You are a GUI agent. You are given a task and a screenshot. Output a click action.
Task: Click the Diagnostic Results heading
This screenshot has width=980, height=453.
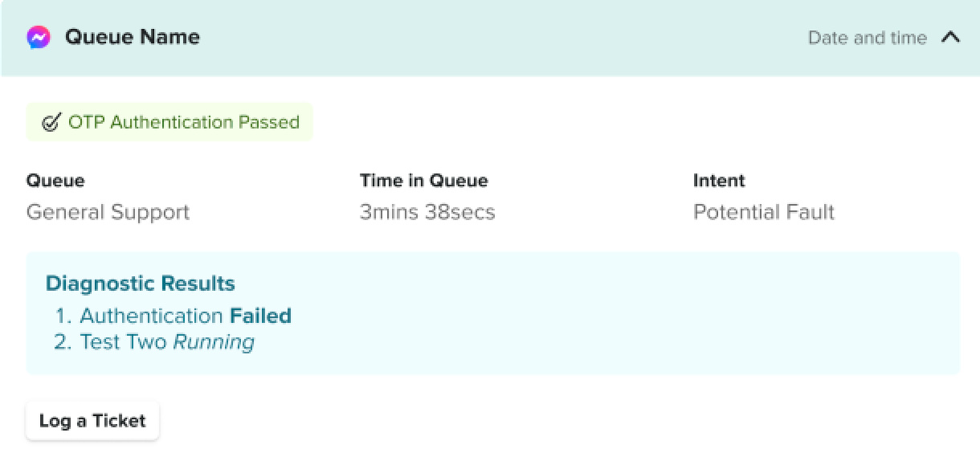141,284
